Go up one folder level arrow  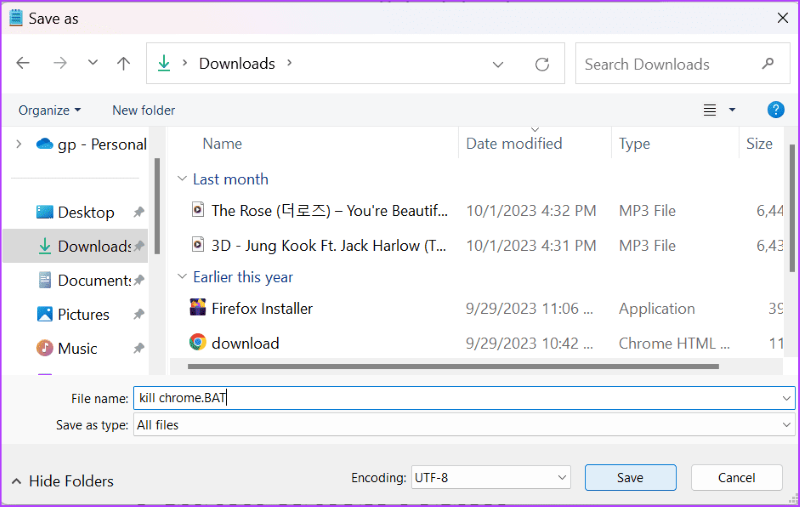[x=123, y=63]
